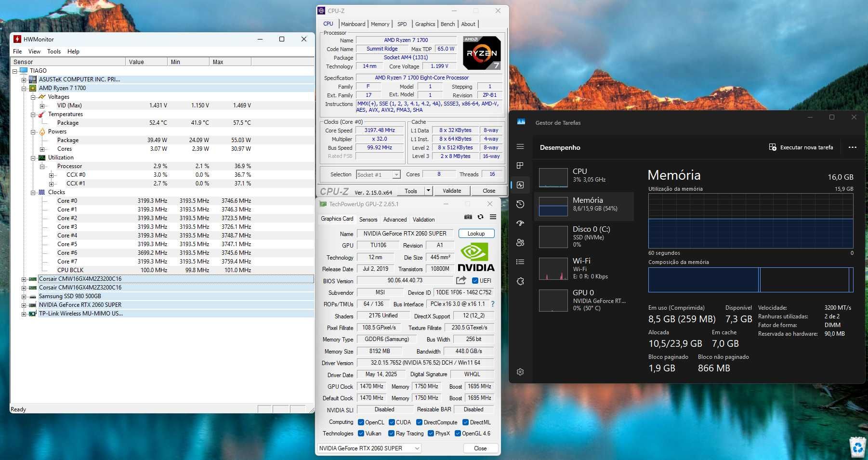Open Task Manager settings gear icon
Screen dimensions: 868x460
point(520,372)
